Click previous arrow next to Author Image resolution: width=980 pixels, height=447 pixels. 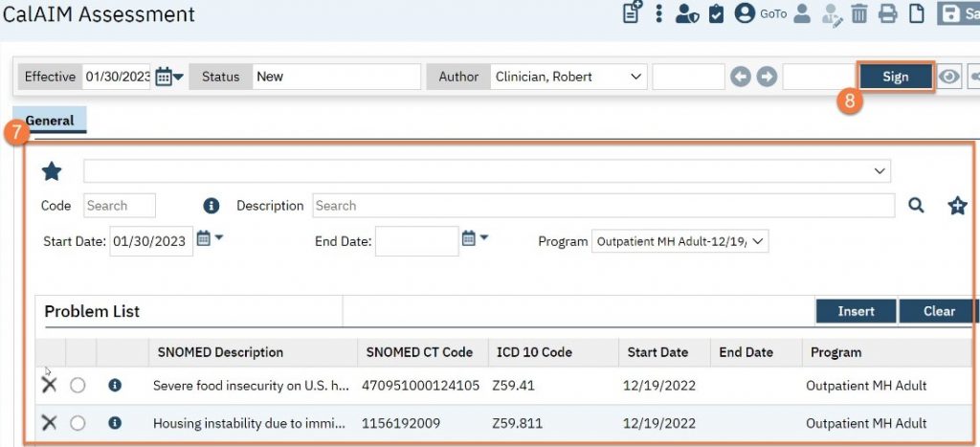click(x=740, y=77)
